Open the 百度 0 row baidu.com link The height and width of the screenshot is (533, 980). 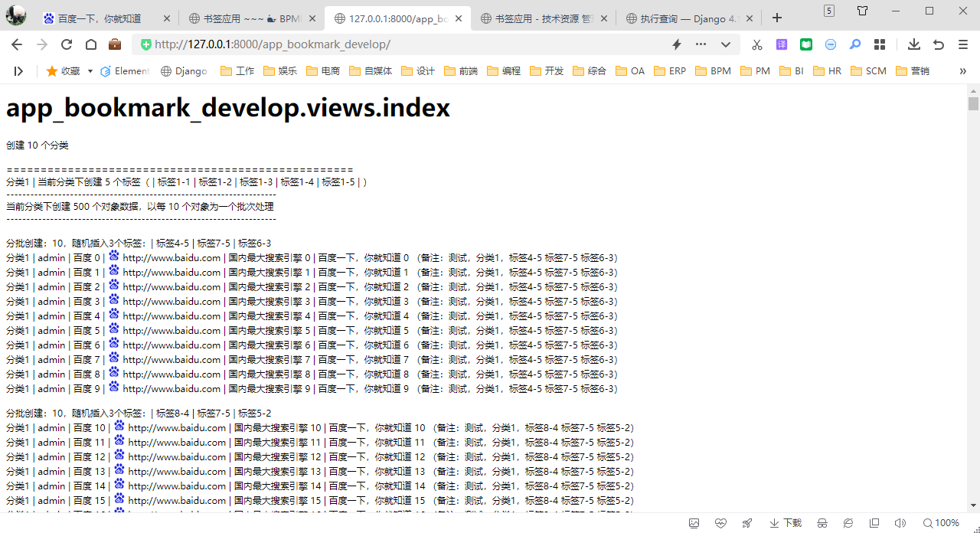[x=171, y=258]
